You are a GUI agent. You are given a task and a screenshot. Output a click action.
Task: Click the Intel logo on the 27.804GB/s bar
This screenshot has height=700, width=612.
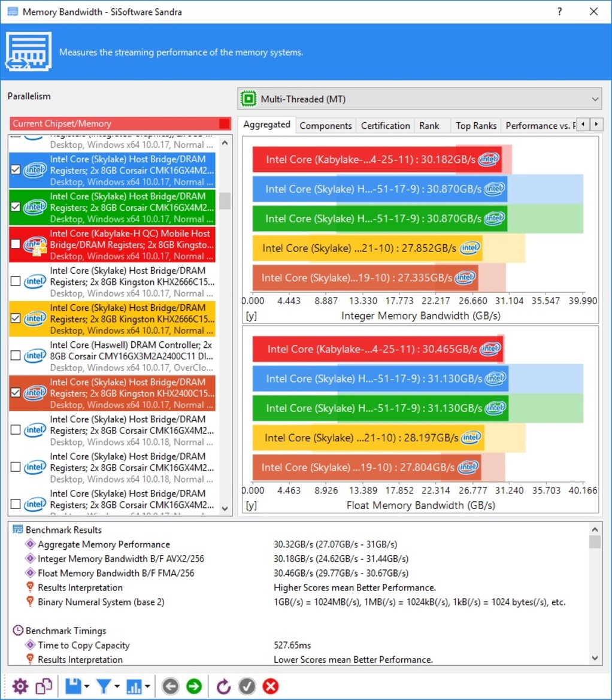468,468
